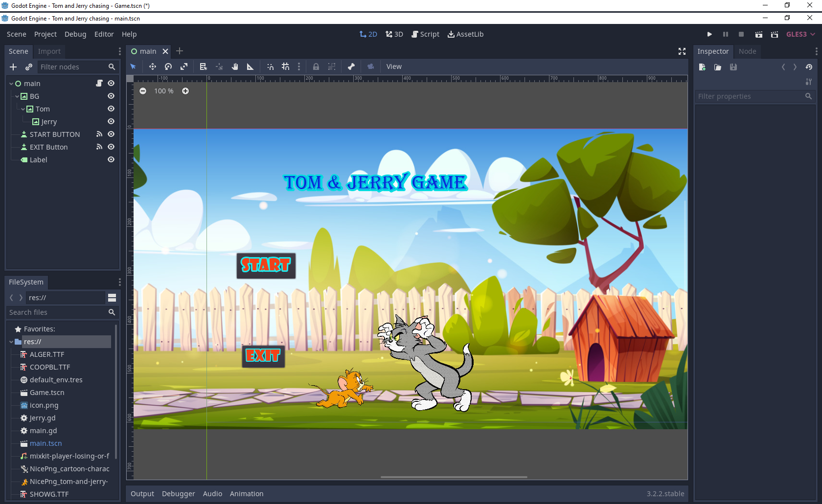822x504 pixels.
Task: Click the Lock selected object icon
Action: (x=316, y=66)
